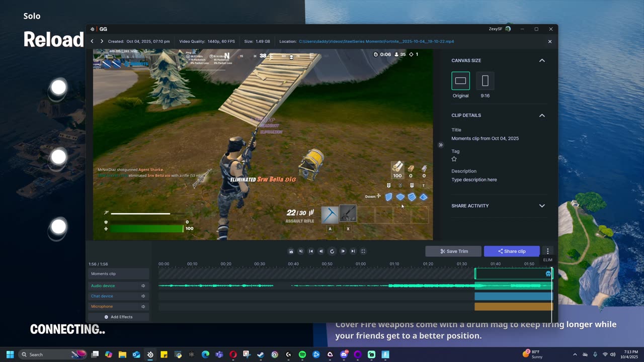Mute the Audio device track

click(143, 286)
